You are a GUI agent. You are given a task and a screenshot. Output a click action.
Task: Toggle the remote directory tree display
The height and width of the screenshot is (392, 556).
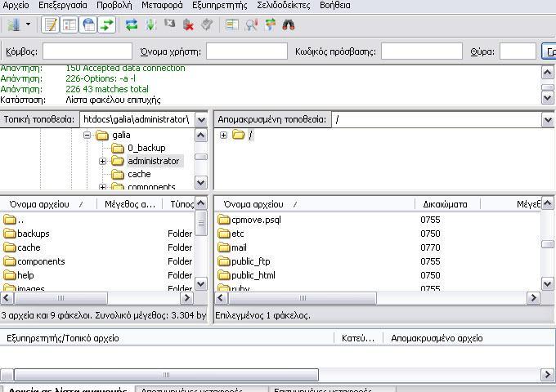(88, 24)
